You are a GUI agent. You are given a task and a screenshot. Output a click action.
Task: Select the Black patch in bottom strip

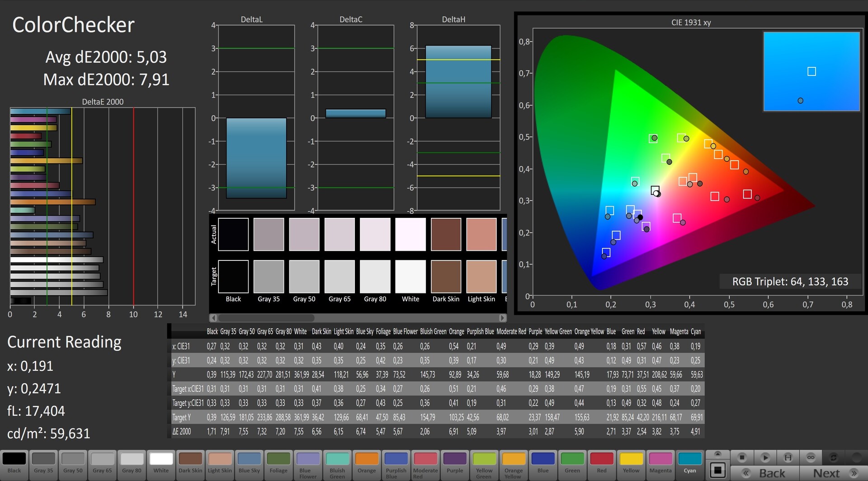pyautogui.click(x=14, y=464)
